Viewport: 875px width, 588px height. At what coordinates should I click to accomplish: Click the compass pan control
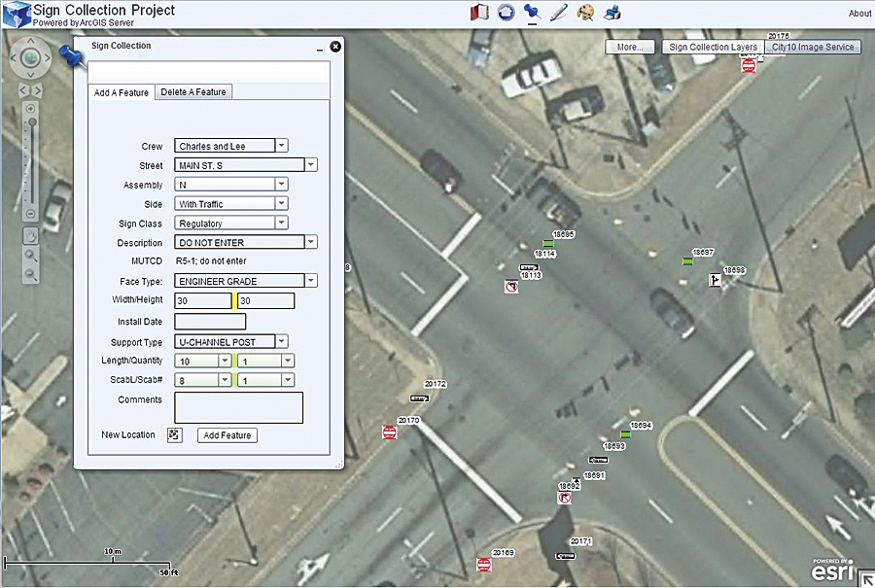pos(30,60)
